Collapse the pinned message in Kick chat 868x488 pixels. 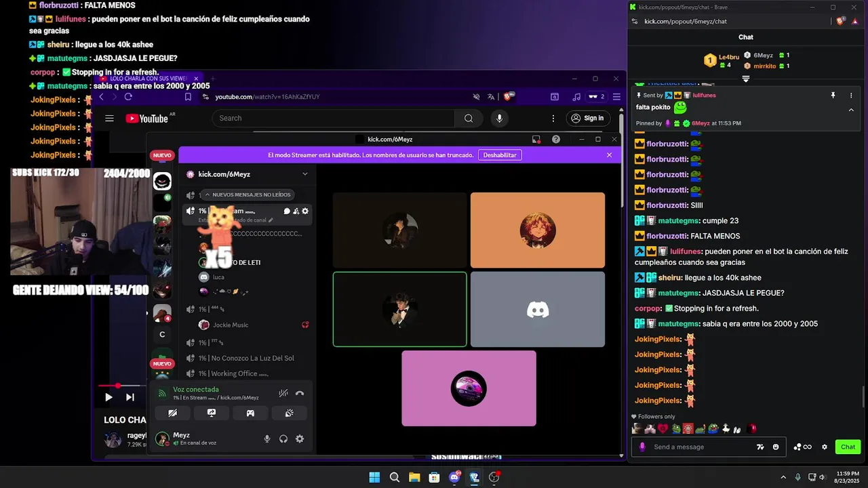click(x=851, y=109)
